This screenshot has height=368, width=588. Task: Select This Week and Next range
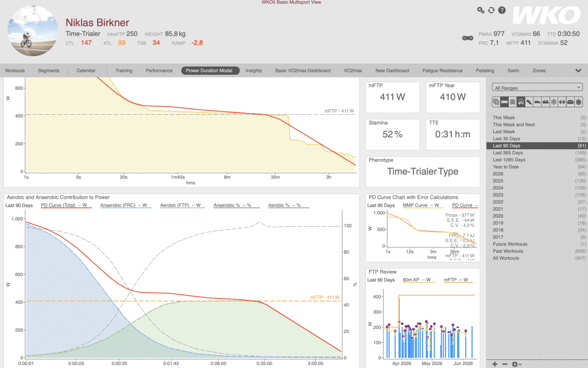(x=537, y=125)
